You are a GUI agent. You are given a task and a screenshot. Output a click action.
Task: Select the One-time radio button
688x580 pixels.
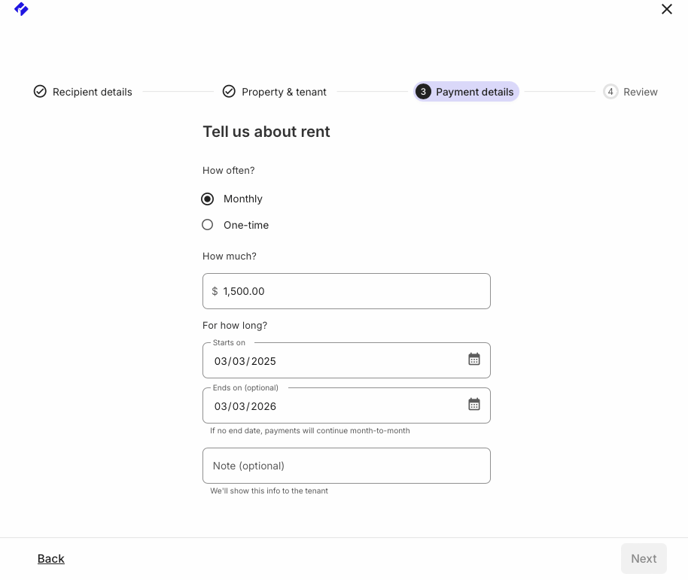(208, 225)
